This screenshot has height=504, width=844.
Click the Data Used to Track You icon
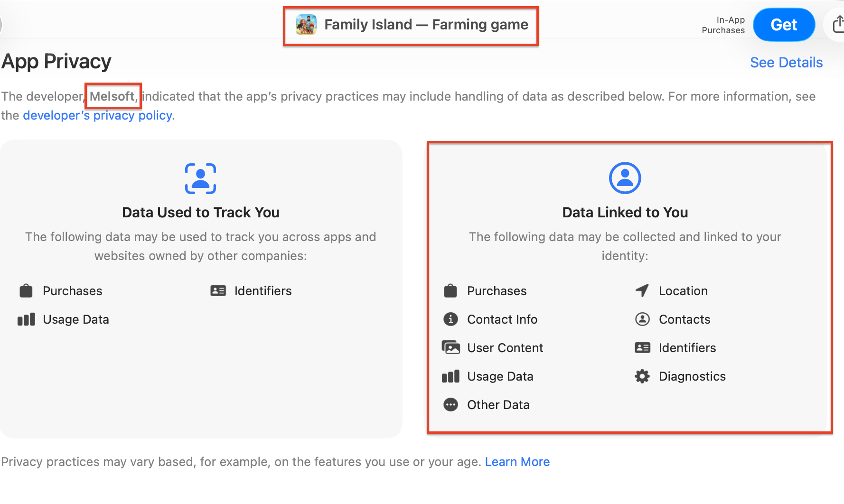coord(200,178)
